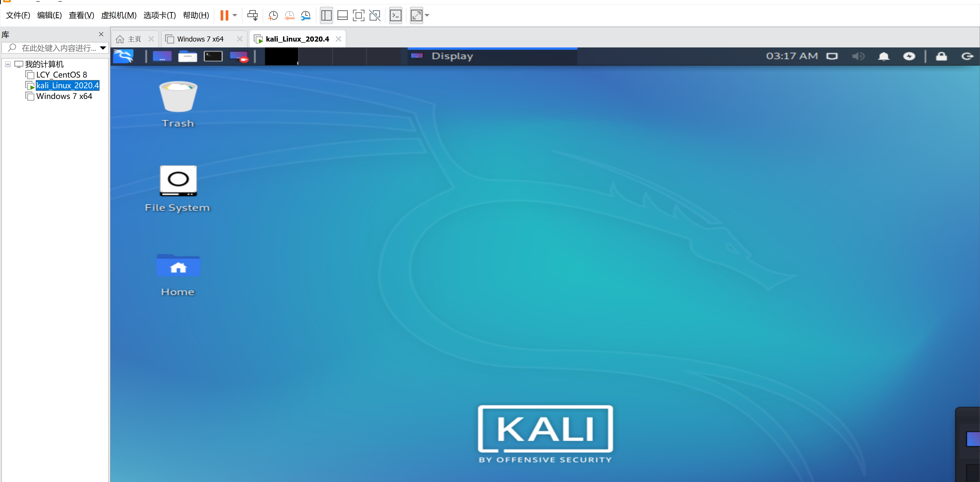Image resolution: width=980 pixels, height=482 pixels.
Task: Toggle Unity mode
Action: pyautogui.click(x=375, y=16)
